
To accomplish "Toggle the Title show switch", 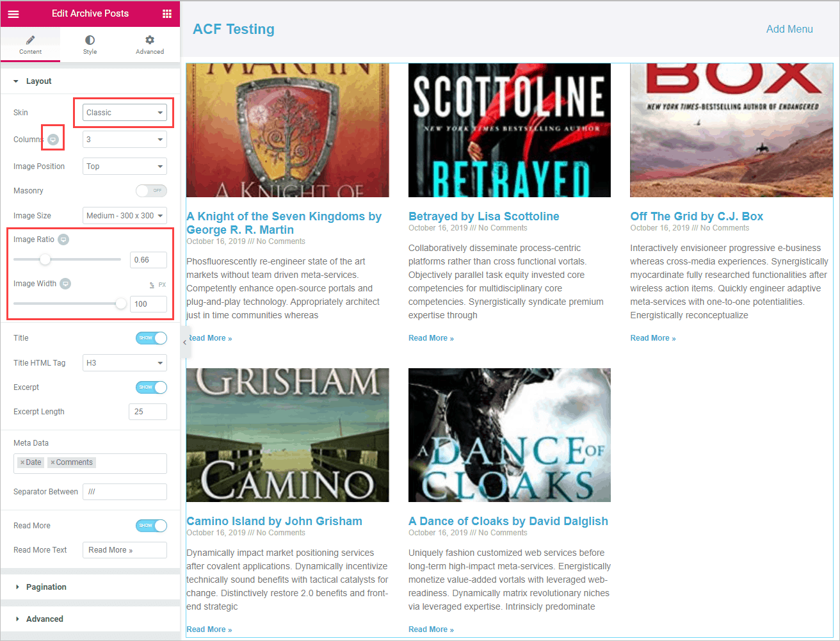I will (151, 338).
